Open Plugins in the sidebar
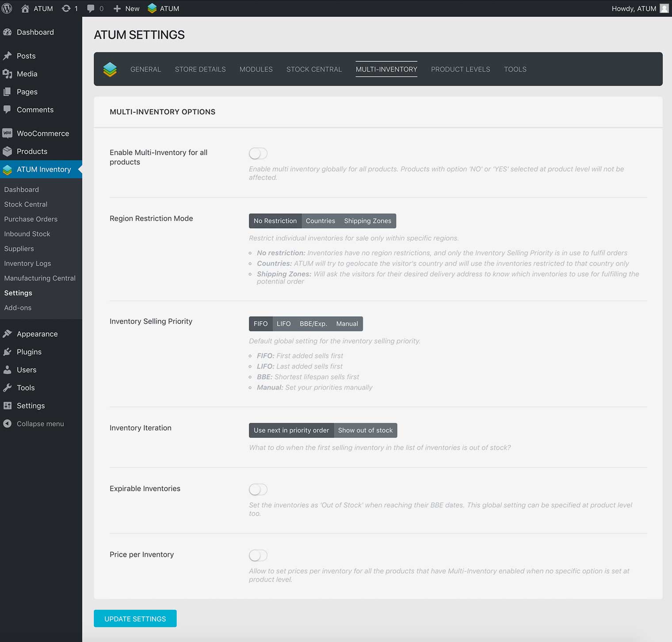This screenshot has height=642, width=672. pos(29,352)
